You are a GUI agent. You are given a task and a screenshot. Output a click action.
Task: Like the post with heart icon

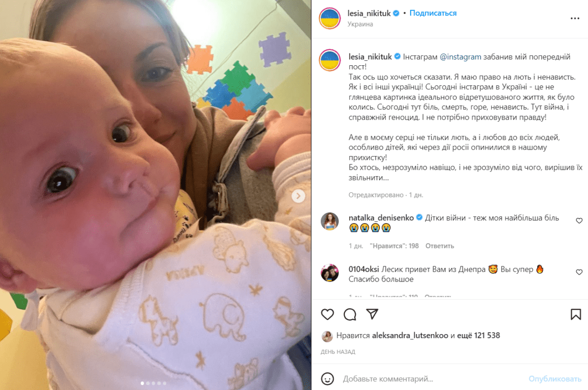click(x=327, y=314)
